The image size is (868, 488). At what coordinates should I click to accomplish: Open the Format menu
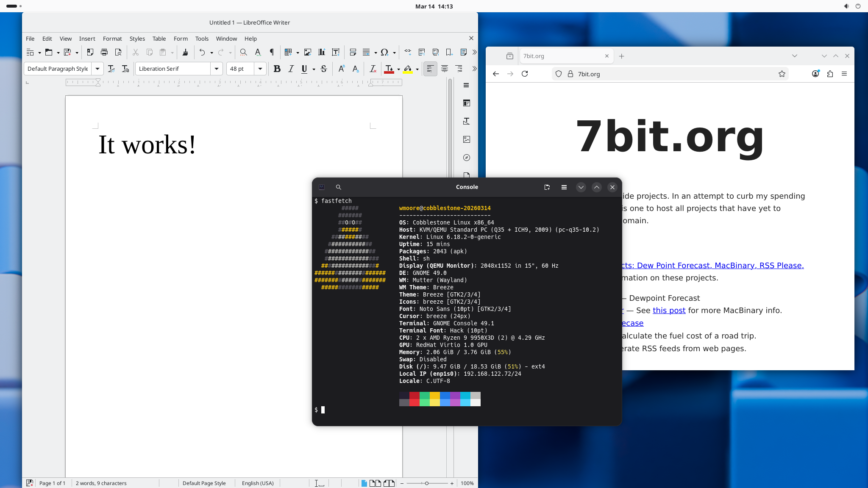tap(112, 39)
